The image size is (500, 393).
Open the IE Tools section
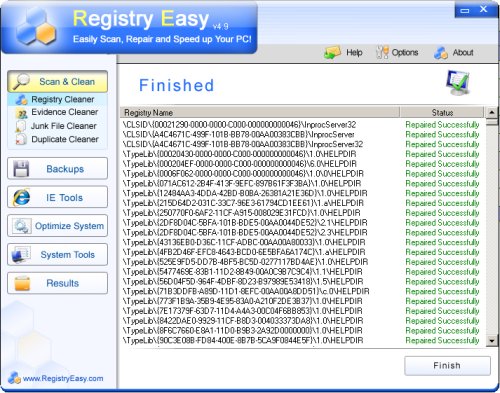point(57,197)
